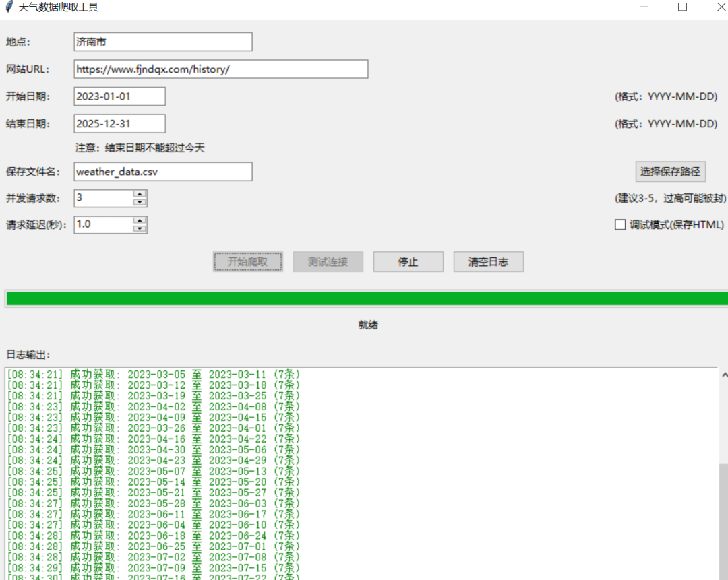This screenshot has height=580, width=728.
Task: Click log line 2023-04-09 至 2023-04-15
Action: click(154, 418)
